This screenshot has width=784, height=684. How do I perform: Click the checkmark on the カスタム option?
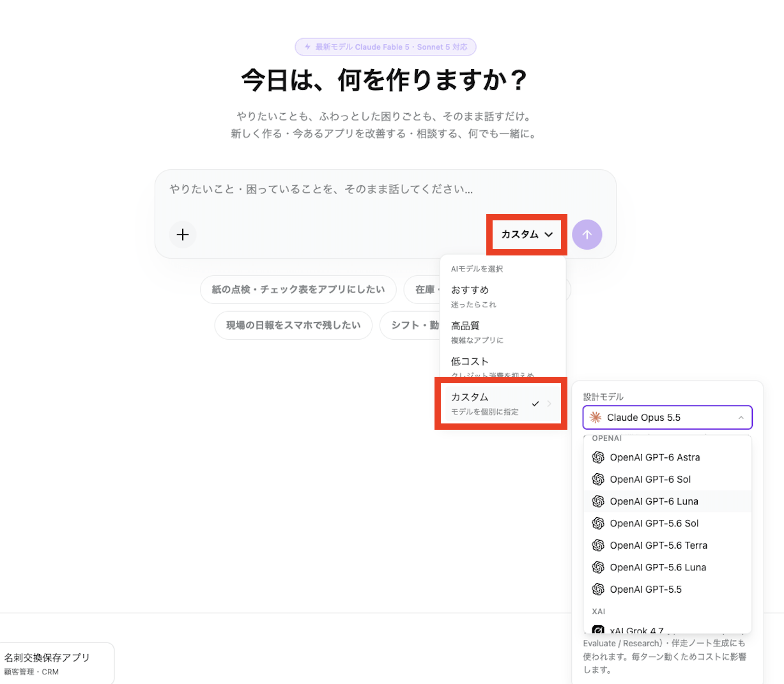pyautogui.click(x=535, y=404)
